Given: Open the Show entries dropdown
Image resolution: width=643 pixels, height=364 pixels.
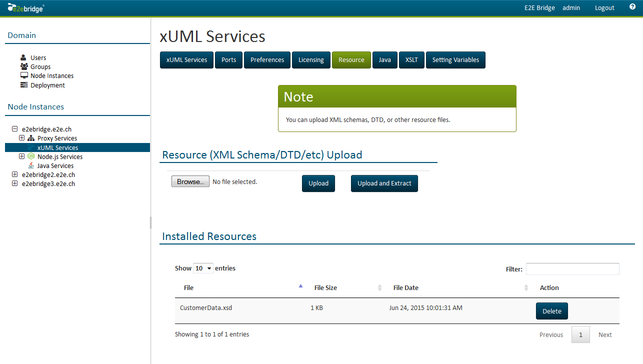Looking at the screenshot, I should tap(203, 268).
